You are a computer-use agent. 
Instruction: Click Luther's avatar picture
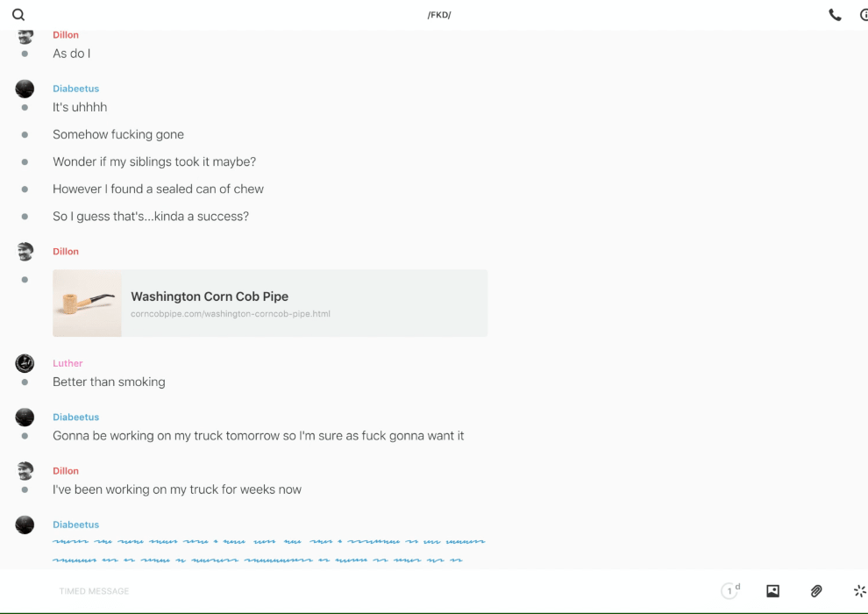point(25,363)
